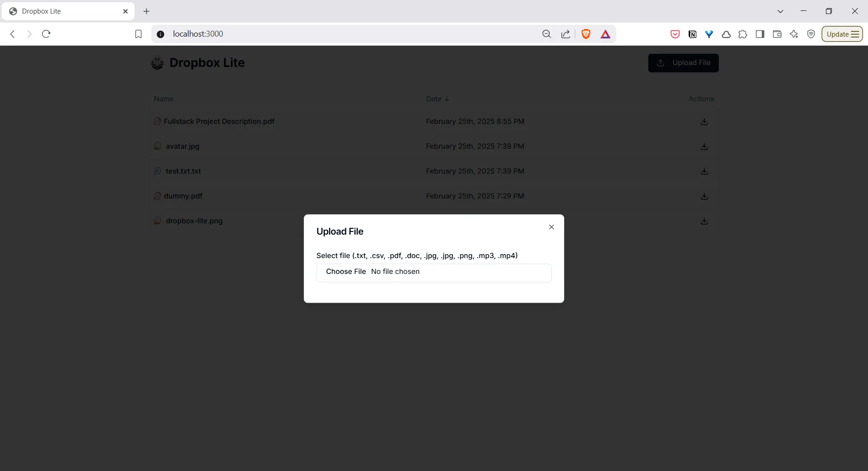Close the Dropbox Lite browser tab
The height and width of the screenshot is (471, 868).
tap(126, 11)
